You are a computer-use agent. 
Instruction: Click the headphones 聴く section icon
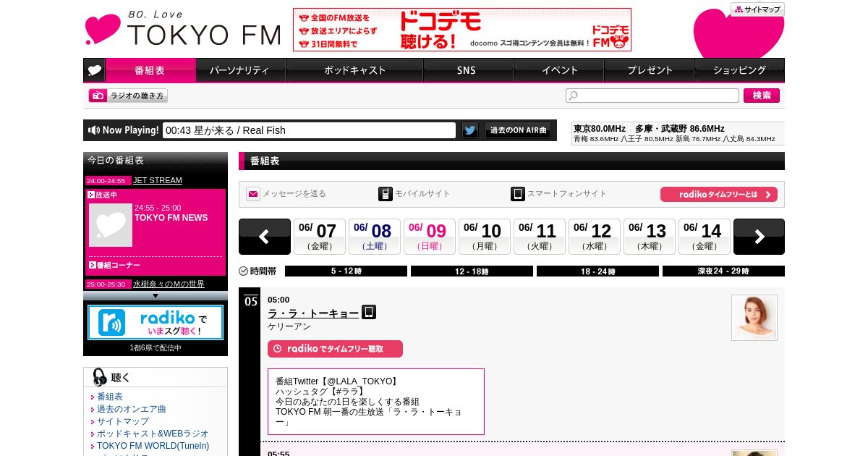tap(100, 377)
